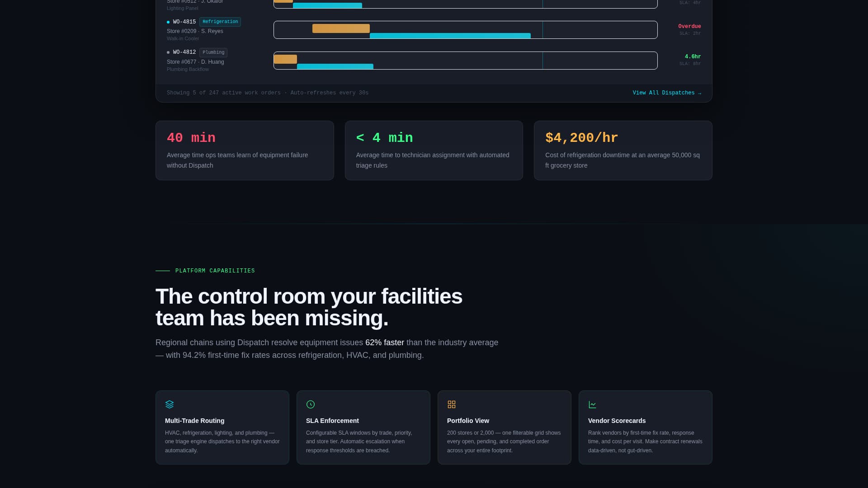Click the SLA Enforcement clock icon
This screenshot has height=488, width=868.
[311, 404]
